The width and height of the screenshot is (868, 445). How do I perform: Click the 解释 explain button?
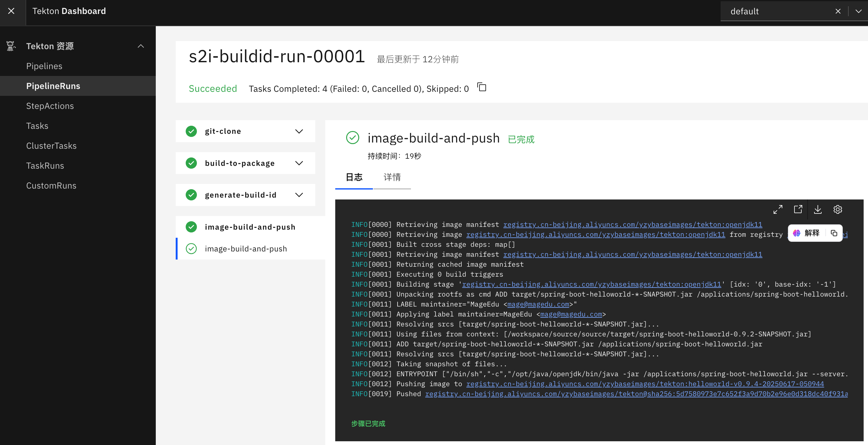(807, 233)
